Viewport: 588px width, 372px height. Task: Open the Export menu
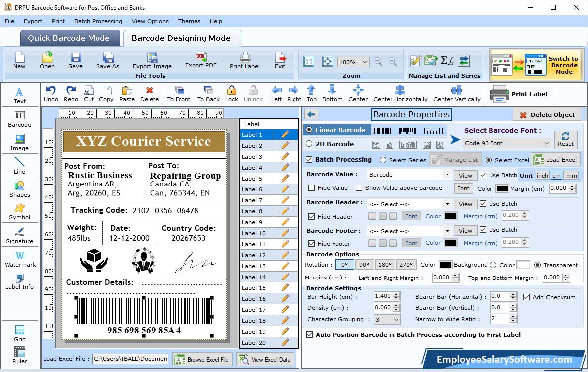click(33, 21)
